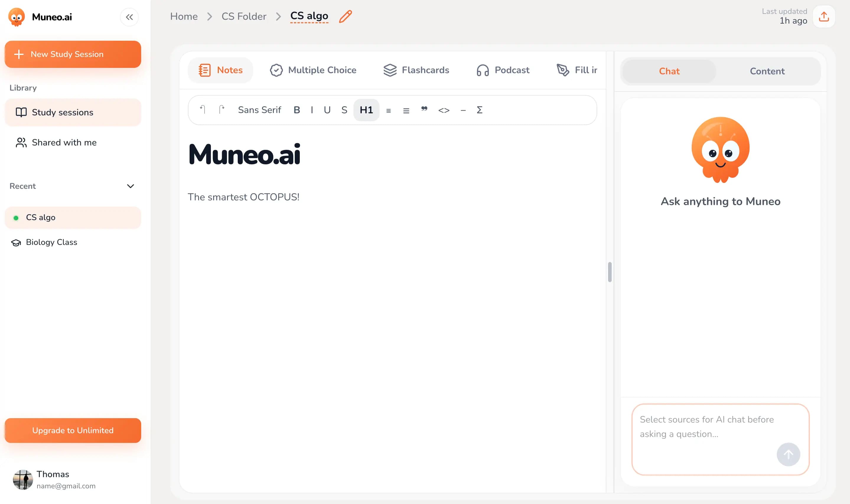This screenshot has width=850, height=504.
Task: Click the share/export icon top right
Action: [x=823, y=16]
